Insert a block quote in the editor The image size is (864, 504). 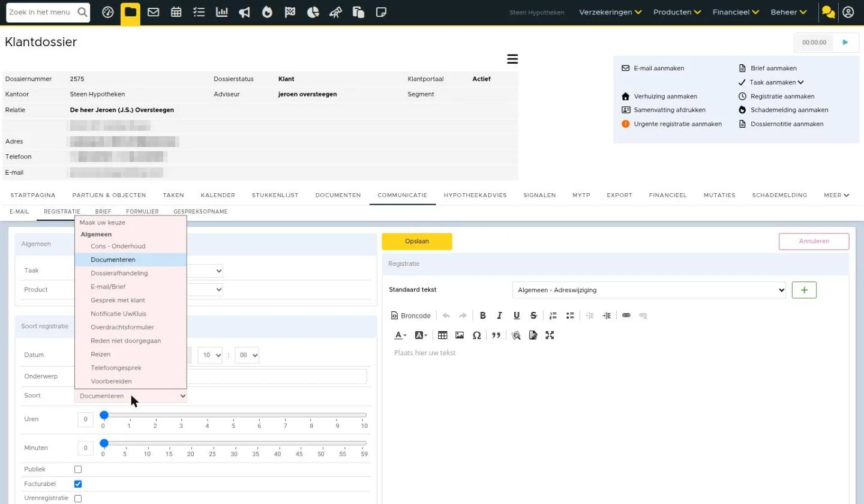coord(496,335)
